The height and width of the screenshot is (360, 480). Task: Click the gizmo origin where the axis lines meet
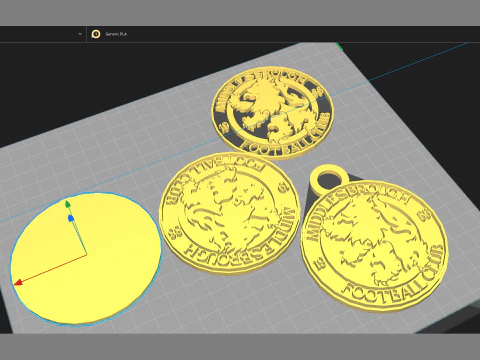point(86,255)
